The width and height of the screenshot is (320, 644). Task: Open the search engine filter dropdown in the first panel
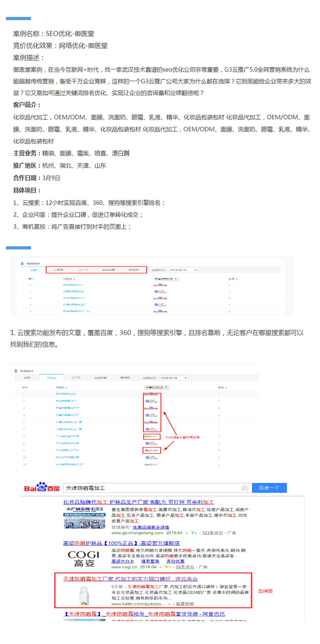166,279
